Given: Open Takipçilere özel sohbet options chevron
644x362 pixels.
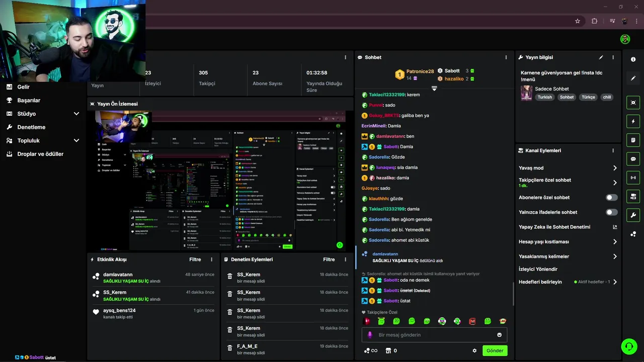Looking at the screenshot, I should click(615, 183).
